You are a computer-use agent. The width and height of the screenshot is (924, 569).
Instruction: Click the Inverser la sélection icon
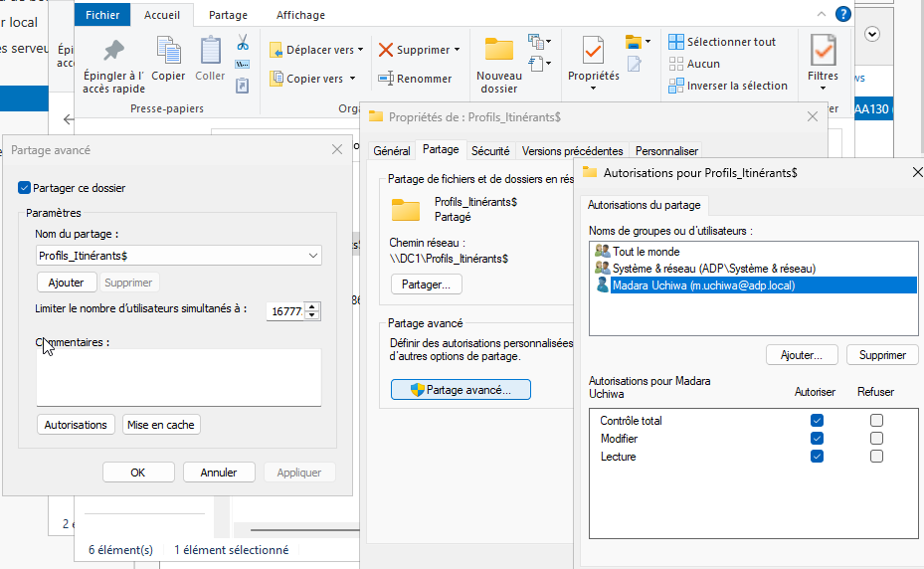[676, 86]
